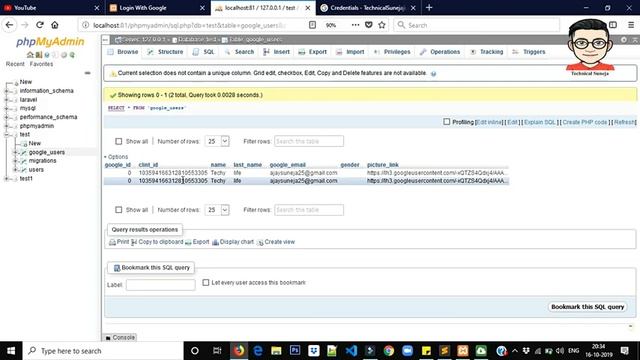
Task: Open the SQL tab
Action: [x=204, y=52]
